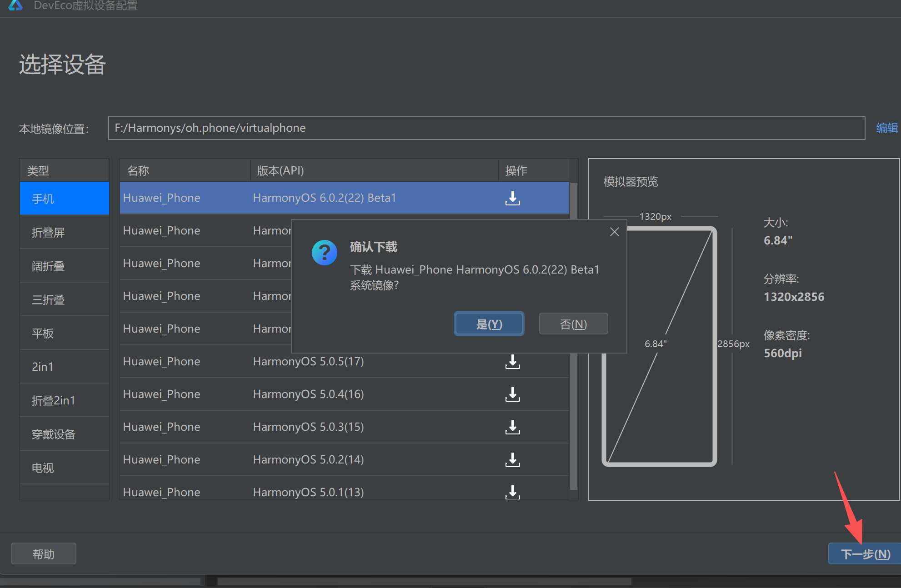Click 编辑 link to edit image path
This screenshot has height=588, width=901.
tap(886, 128)
